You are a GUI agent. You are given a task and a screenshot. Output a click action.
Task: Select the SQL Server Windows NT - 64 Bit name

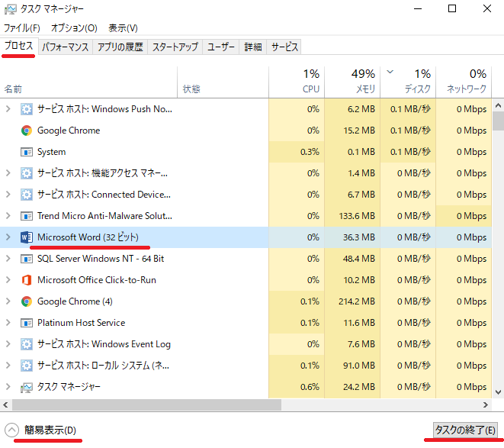pyautogui.click(x=101, y=259)
